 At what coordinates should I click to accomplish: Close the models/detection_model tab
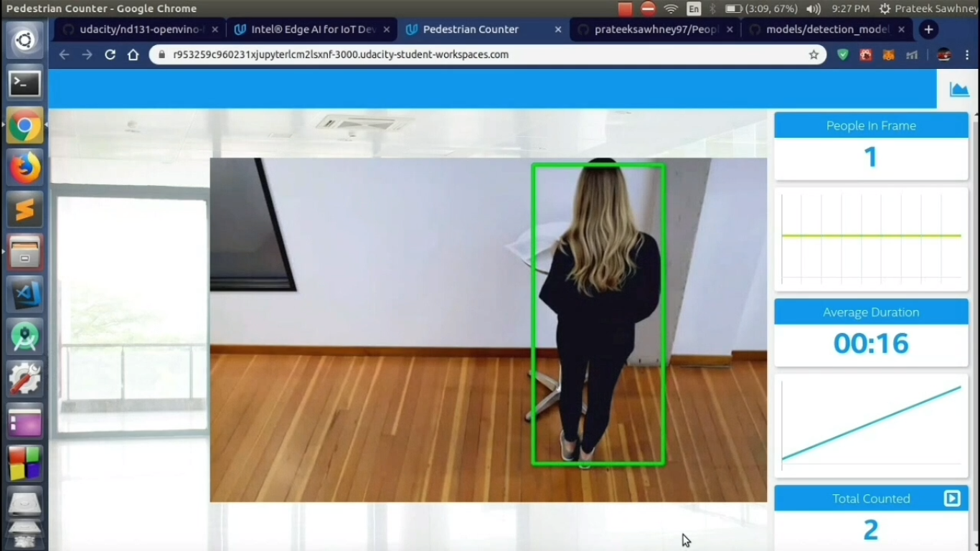[x=901, y=29]
